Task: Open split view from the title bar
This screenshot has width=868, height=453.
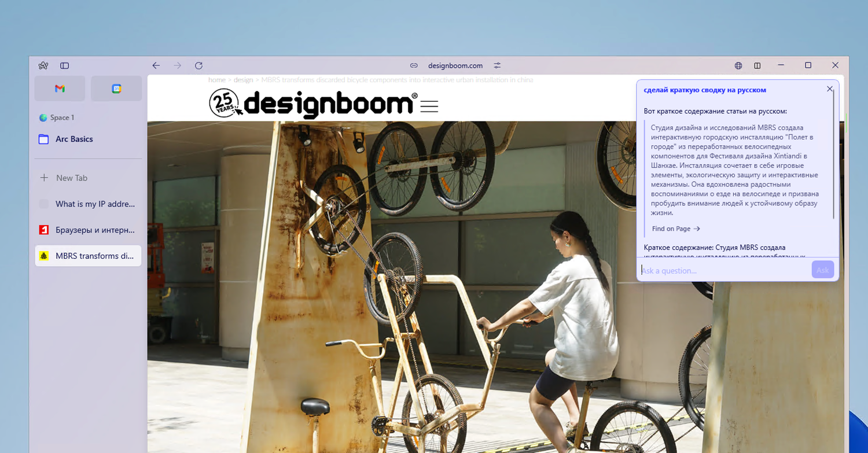Action: coord(757,66)
